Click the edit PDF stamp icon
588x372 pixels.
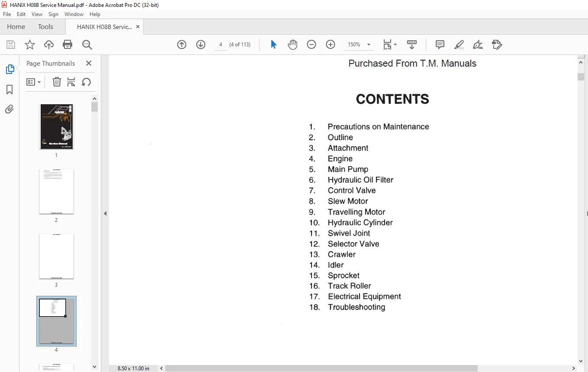click(x=497, y=45)
